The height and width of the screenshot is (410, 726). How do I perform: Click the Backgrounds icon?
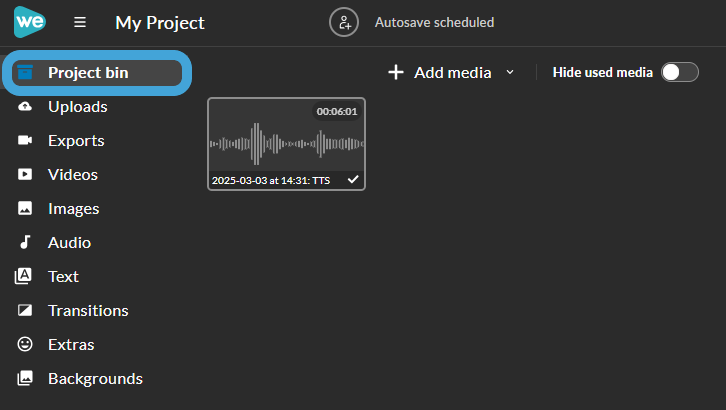click(25, 378)
